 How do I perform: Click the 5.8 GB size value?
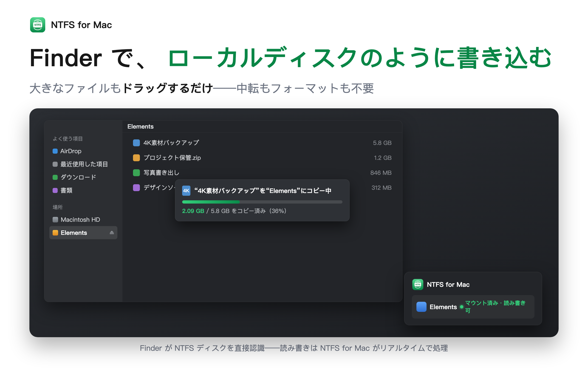382,143
